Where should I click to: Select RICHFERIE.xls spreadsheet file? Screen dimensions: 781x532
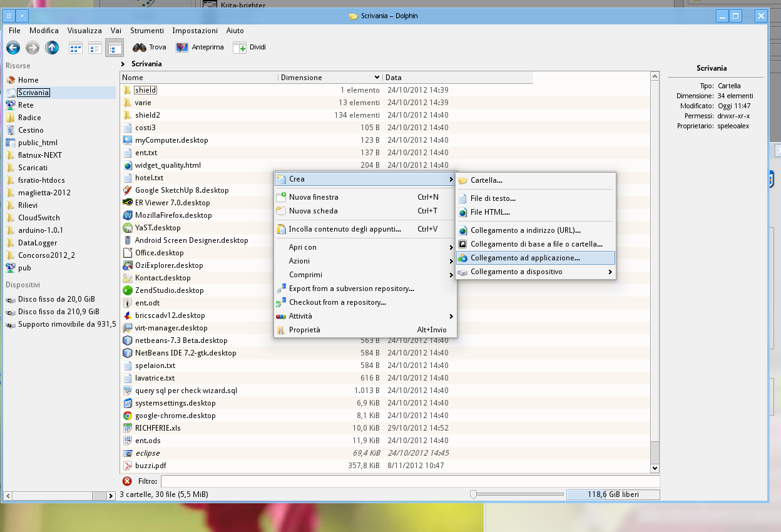click(x=158, y=428)
